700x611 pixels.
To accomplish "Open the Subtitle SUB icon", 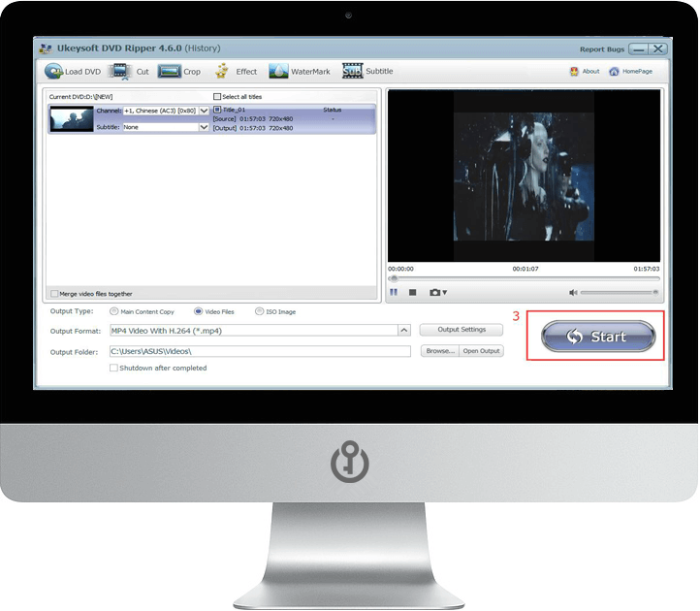I will pos(352,71).
